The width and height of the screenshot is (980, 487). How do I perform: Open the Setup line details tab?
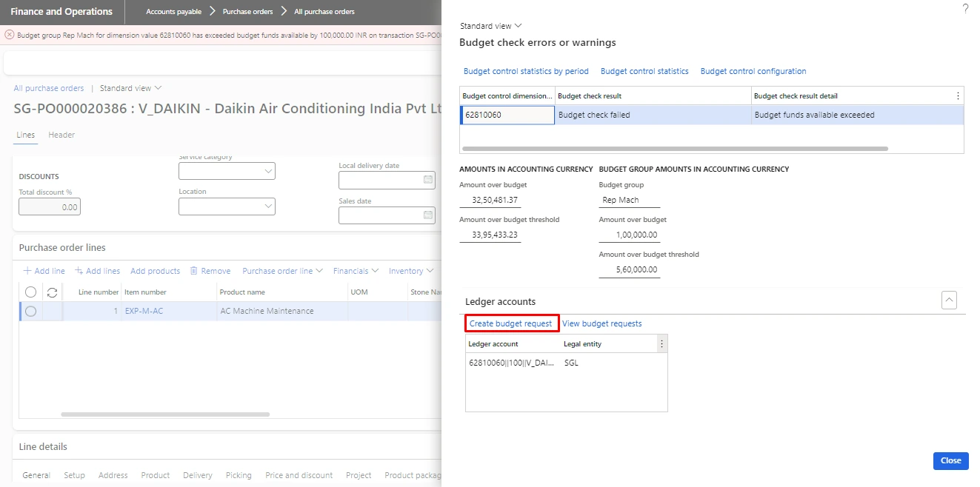point(74,475)
